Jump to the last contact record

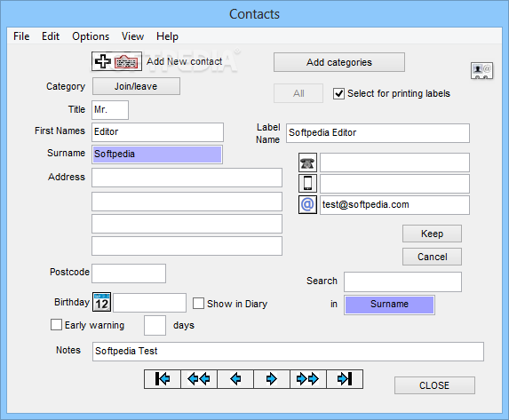point(345,379)
